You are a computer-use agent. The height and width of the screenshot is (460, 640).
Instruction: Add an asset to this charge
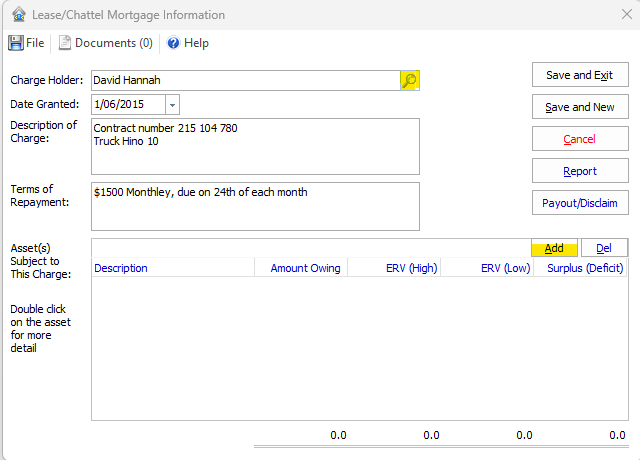(x=554, y=248)
